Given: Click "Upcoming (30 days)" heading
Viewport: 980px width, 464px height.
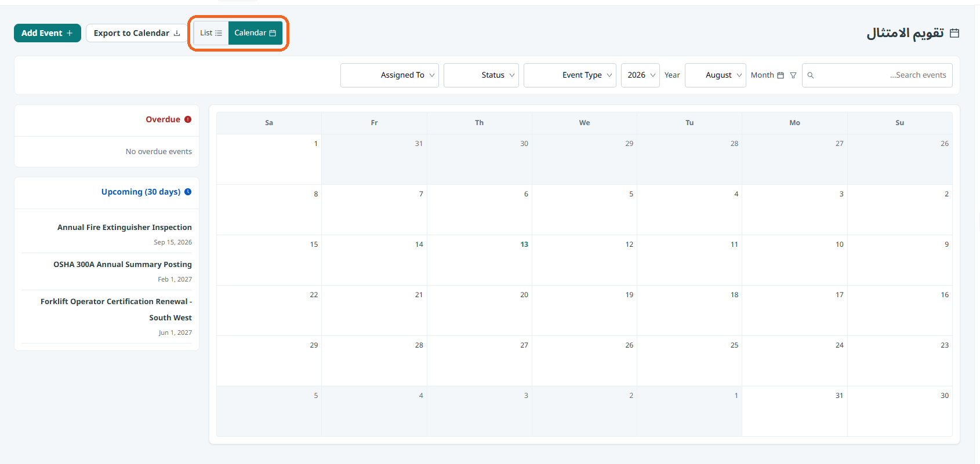Looking at the screenshot, I should coord(141,192).
